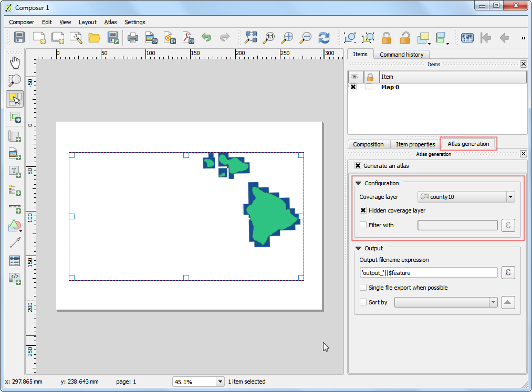Export composition as PDF
Image resolution: width=532 pixels, height=392 pixels.
pyautogui.click(x=188, y=37)
